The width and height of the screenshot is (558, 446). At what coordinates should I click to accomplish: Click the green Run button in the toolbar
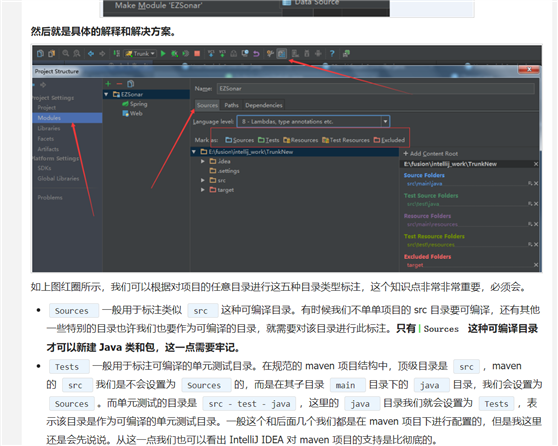[163, 53]
